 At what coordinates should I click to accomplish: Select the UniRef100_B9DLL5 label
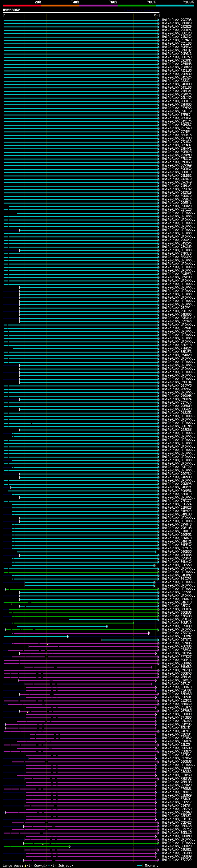coord(177,833)
